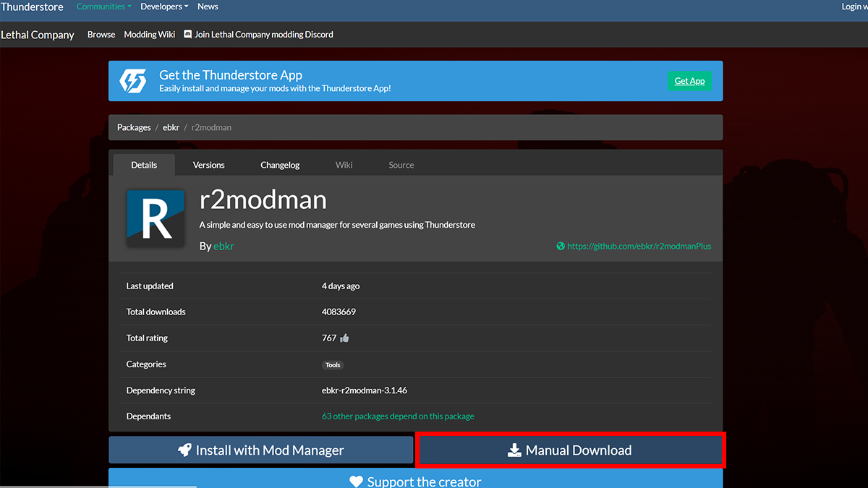Click the r2modman package icon thumbnail

point(156,218)
